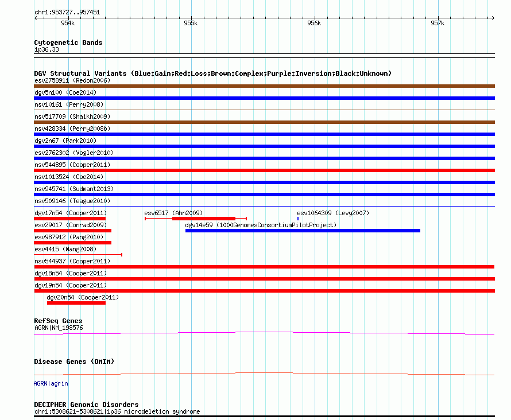Click the dgv19n54 (Cooper2011) red bar
Image resolution: width=511 pixels, height=420 pixels.
(264, 291)
